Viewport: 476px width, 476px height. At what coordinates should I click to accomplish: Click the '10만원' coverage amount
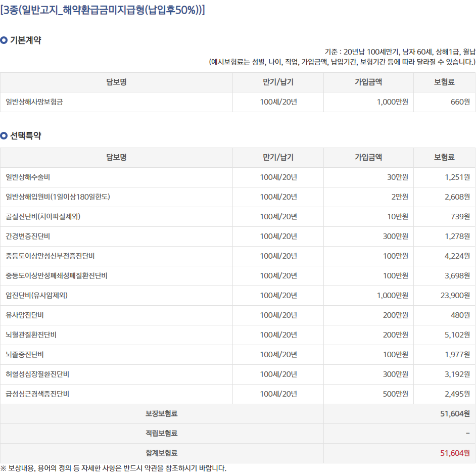pos(398,217)
